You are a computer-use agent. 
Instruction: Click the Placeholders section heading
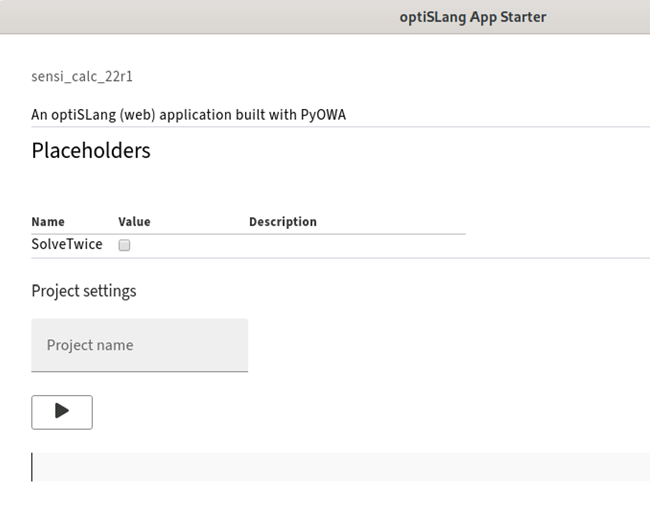[91, 151]
